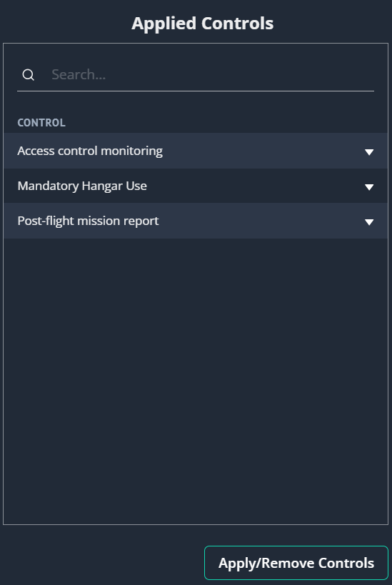Image resolution: width=392 pixels, height=585 pixels.
Task: Click the "Mandatory Hangar Use" label text
Action: tap(82, 186)
